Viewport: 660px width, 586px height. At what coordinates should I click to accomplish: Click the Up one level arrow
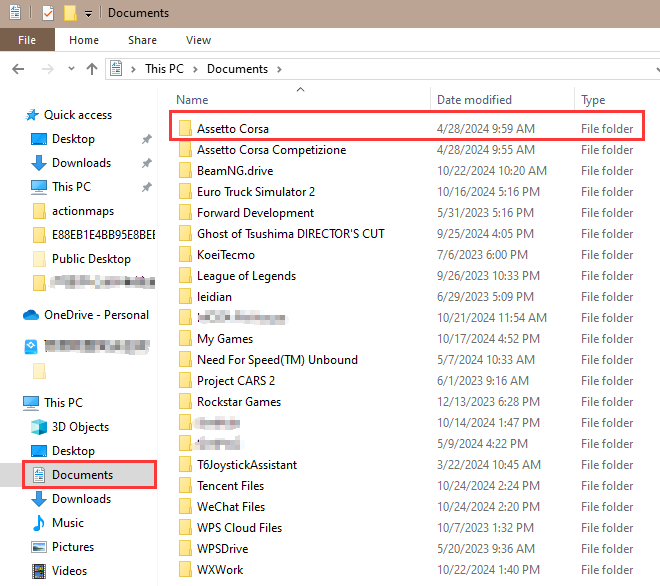click(x=92, y=69)
